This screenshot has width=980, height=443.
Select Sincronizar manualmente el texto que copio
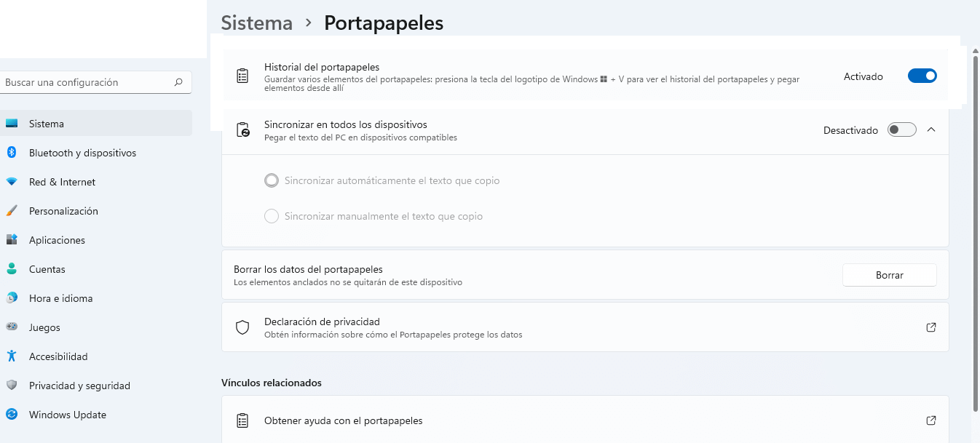click(374, 216)
